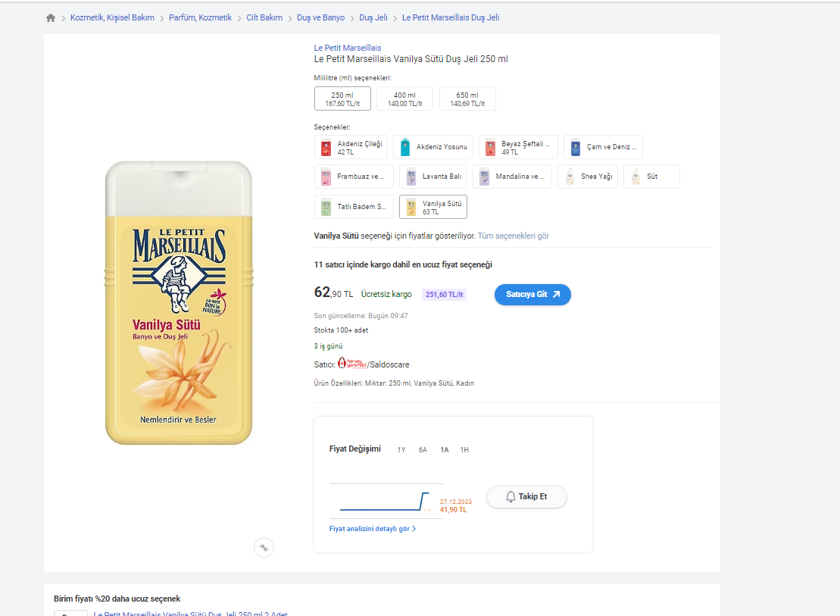Viewport: 840px width, 616px height.
Task: Click the Vanilya Sütü shower gel product image
Action: [179, 303]
